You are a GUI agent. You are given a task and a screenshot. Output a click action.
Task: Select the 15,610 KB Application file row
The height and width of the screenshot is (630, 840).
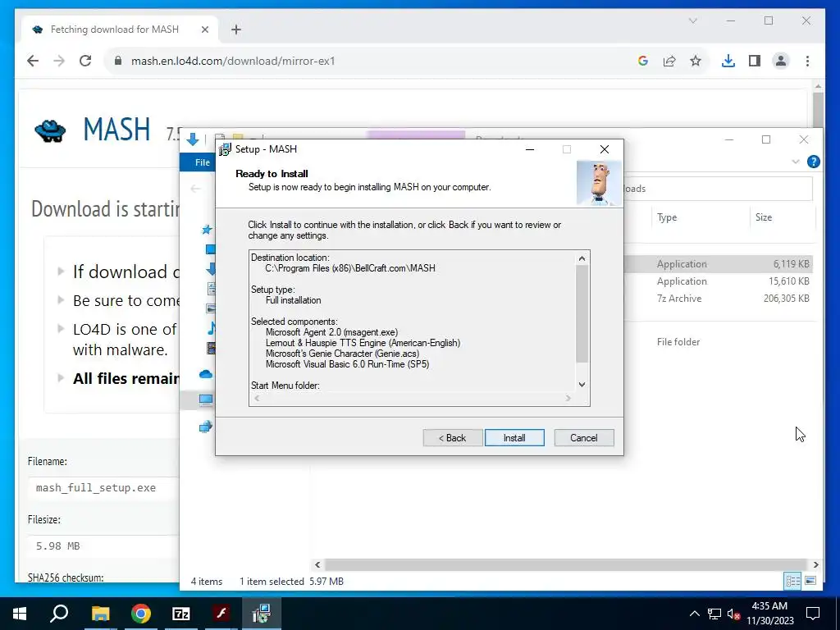pyautogui.click(x=718, y=281)
